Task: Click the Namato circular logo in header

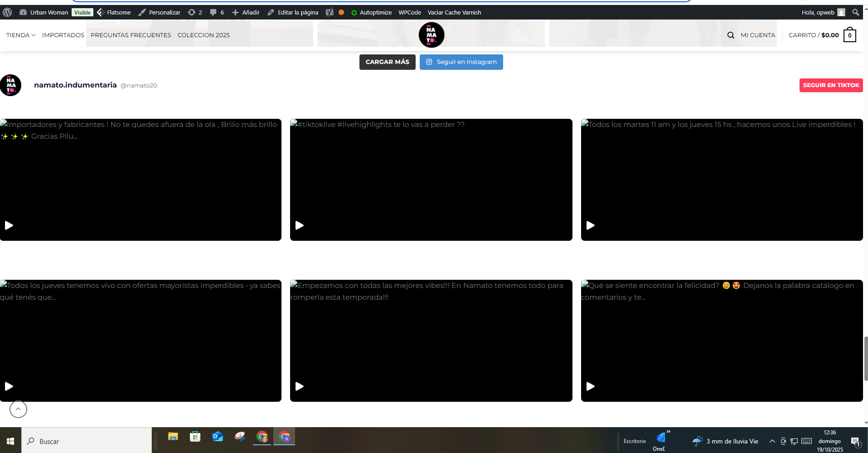Action: [x=431, y=35]
